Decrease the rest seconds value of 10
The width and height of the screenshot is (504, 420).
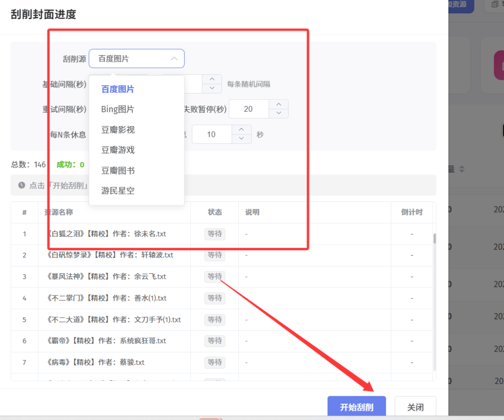click(241, 139)
